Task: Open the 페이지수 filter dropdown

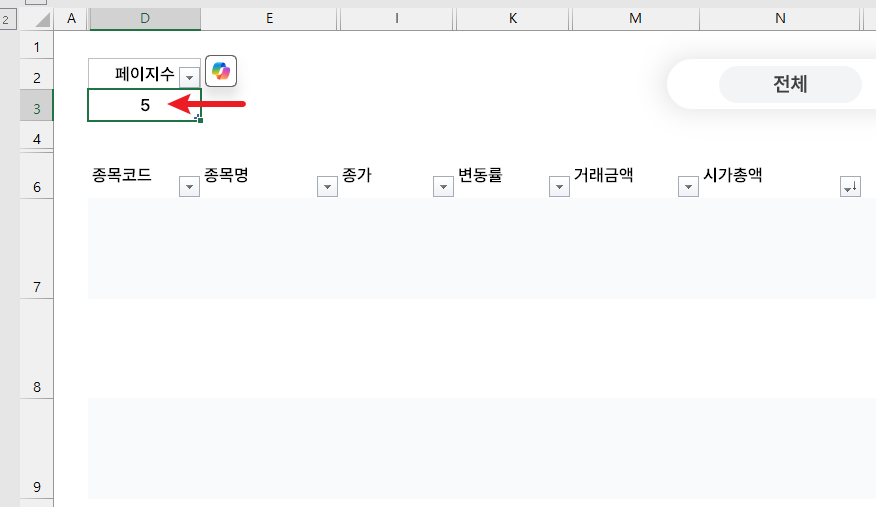Action: point(189,78)
